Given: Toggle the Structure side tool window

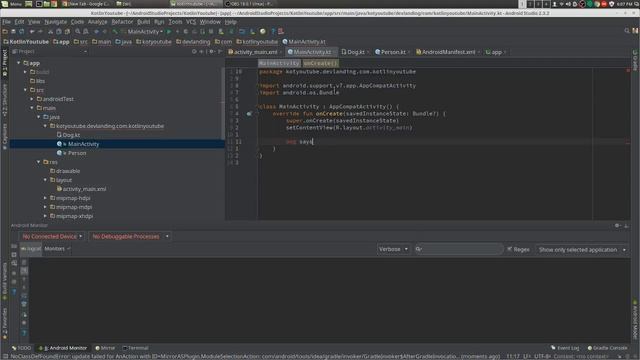Looking at the screenshot, I should pyautogui.click(x=5, y=100).
